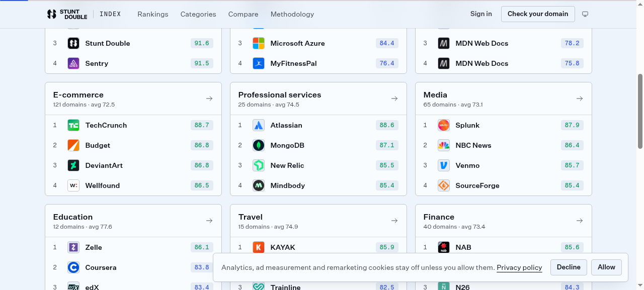Click the Splunk logo icon
Viewport: 644px width, 290px height.
[x=444, y=125]
